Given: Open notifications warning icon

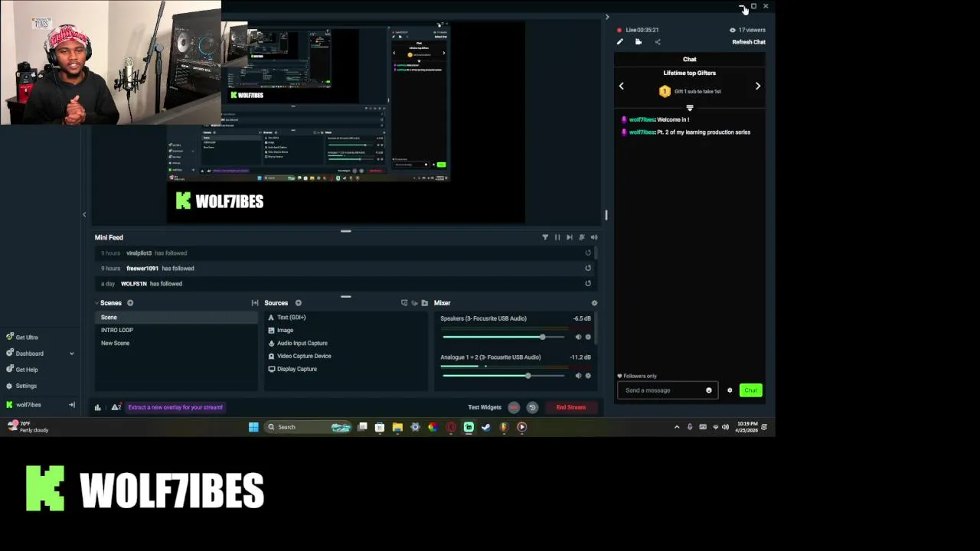Looking at the screenshot, I should 116,407.
